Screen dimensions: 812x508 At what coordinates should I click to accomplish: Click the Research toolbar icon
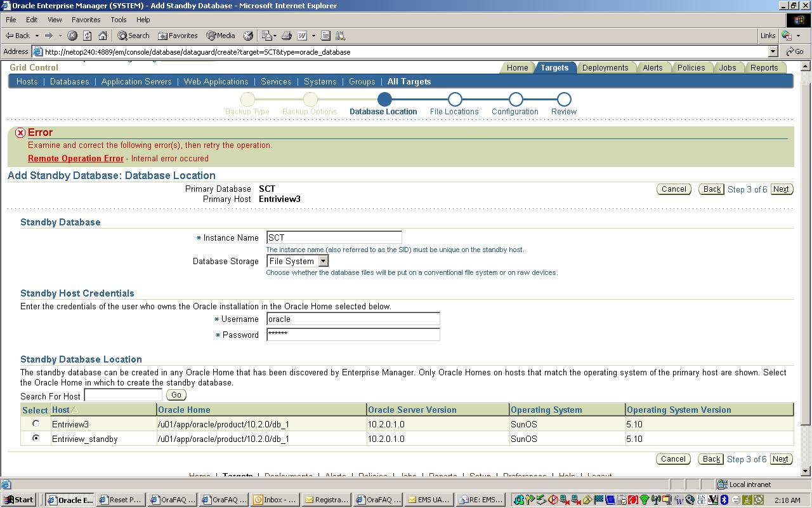tap(341, 36)
